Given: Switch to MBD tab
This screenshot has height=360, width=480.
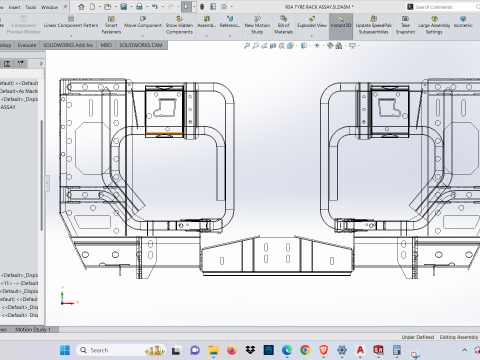Looking at the screenshot, I should pos(106,45).
